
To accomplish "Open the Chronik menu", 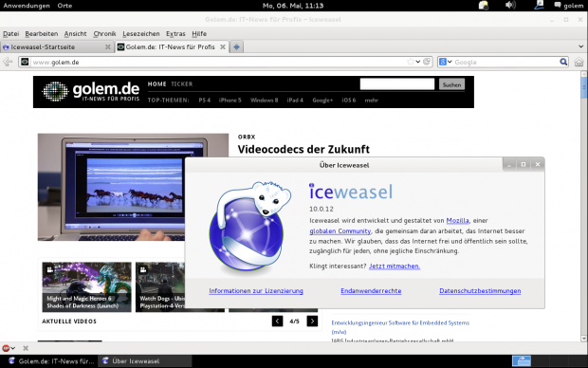I will coord(104,34).
